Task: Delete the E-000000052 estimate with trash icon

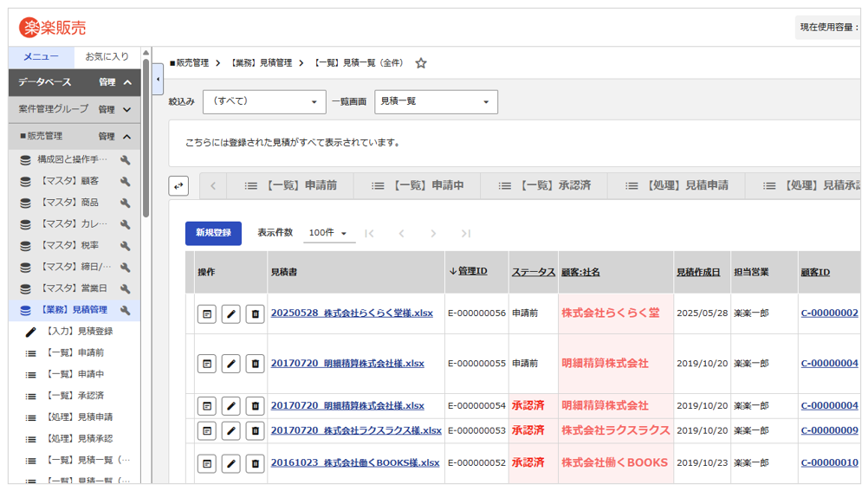Action: click(x=255, y=463)
